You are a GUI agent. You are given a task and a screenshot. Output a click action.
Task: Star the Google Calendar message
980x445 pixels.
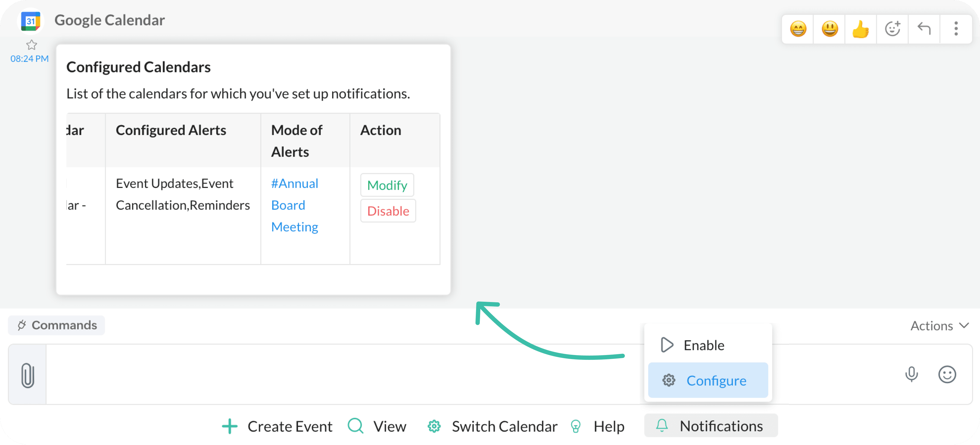tap(32, 45)
